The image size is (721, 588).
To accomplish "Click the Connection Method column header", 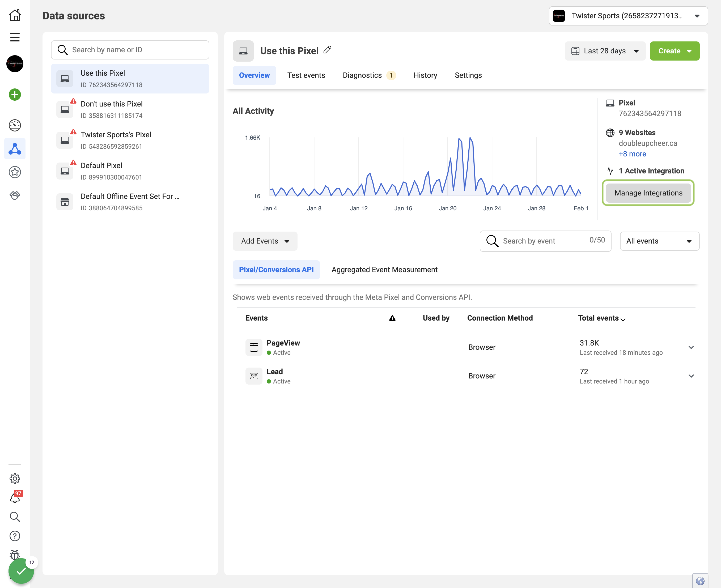I will [x=500, y=318].
